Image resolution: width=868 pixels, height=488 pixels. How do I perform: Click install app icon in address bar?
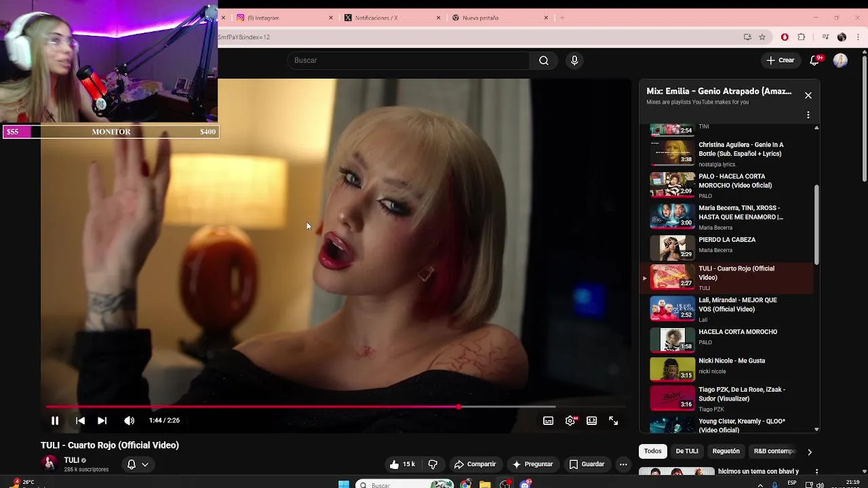[747, 37]
